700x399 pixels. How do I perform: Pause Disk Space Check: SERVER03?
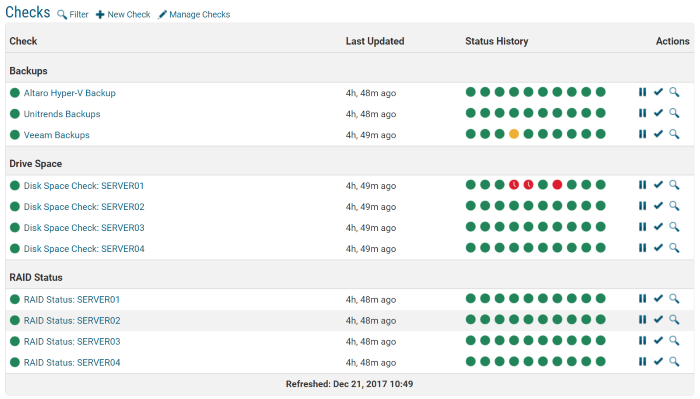[642, 227]
